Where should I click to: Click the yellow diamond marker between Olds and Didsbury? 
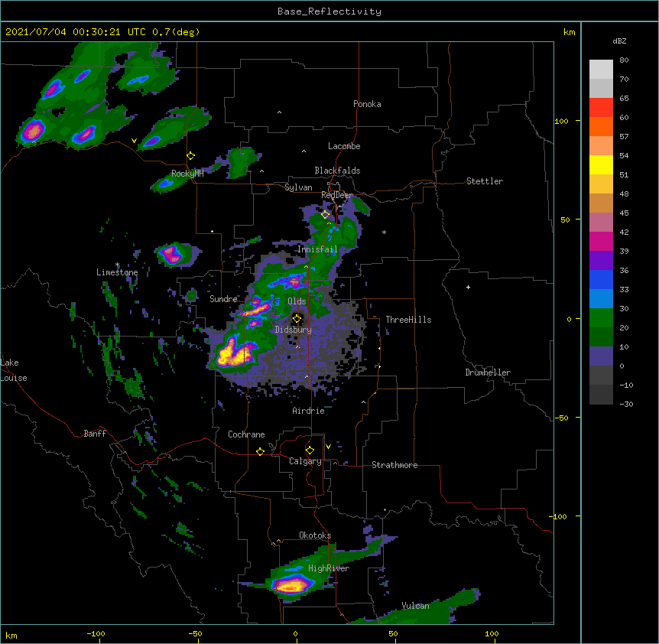tap(297, 319)
